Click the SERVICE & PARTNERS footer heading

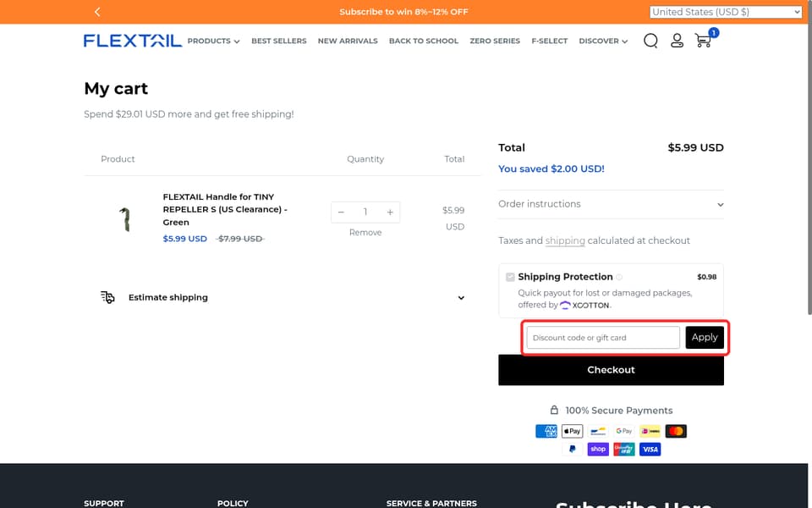pyautogui.click(x=431, y=503)
